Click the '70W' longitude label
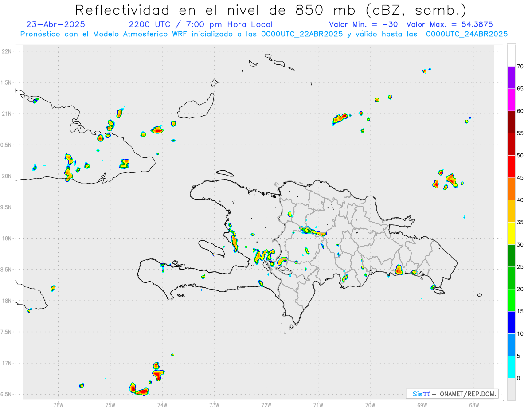Image resolution: width=532 pixels, height=411 pixels. [x=370, y=405]
